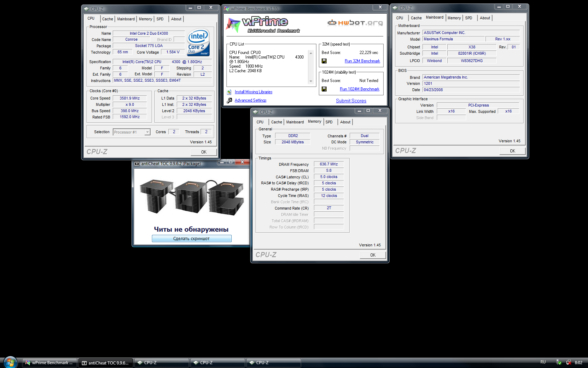Click the Level 2 cache value 2048 KBytes
Screen dimensions: 588x368
194,111
